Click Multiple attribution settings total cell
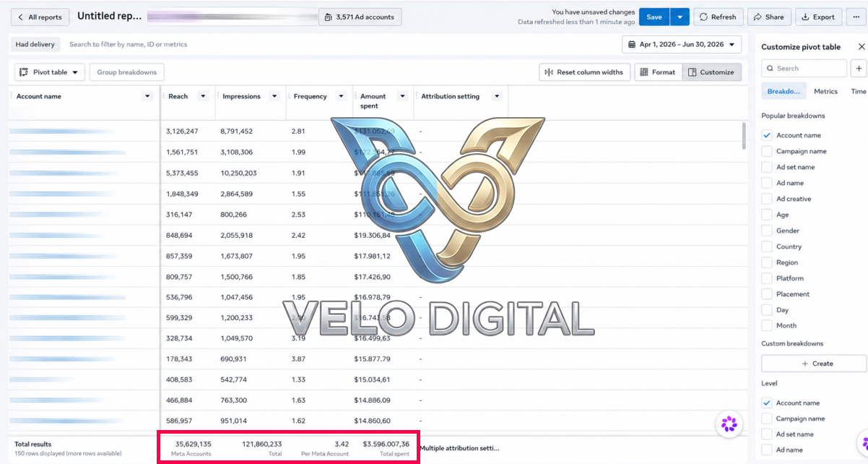Viewport: 868px width, 464px height. coord(459,448)
